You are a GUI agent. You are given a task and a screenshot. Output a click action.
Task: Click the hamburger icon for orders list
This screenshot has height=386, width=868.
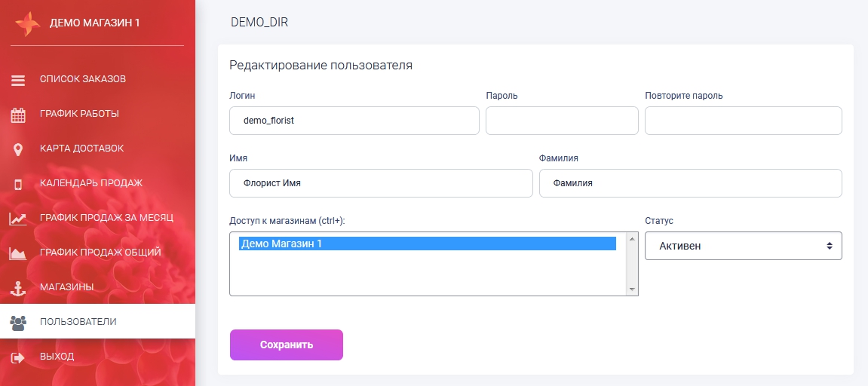click(x=18, y=80)
